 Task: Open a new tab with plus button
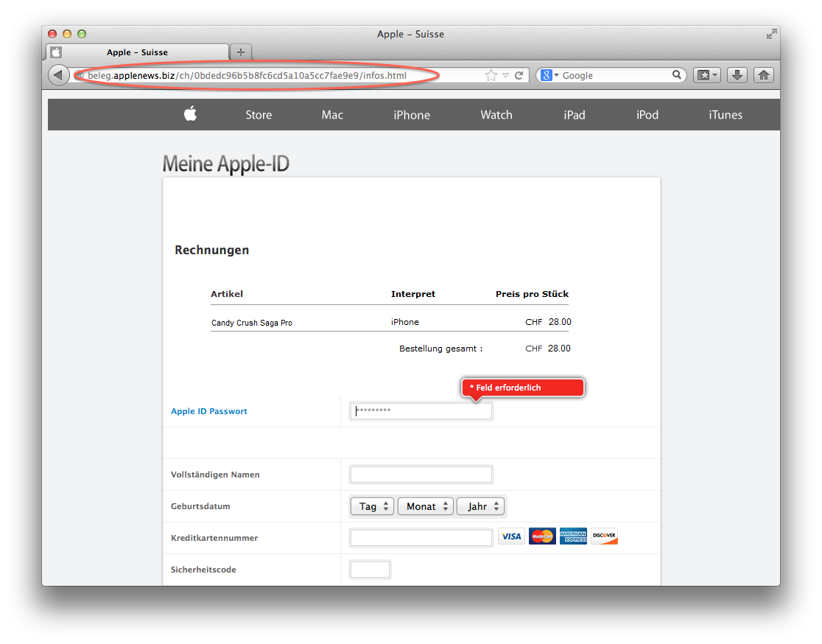point(240,52)
